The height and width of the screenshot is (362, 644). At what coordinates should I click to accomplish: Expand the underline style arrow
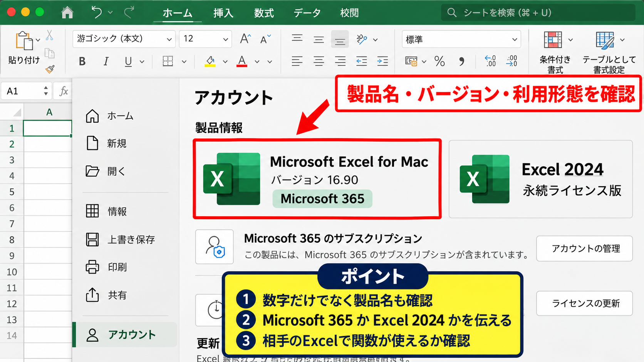(142, 62)
